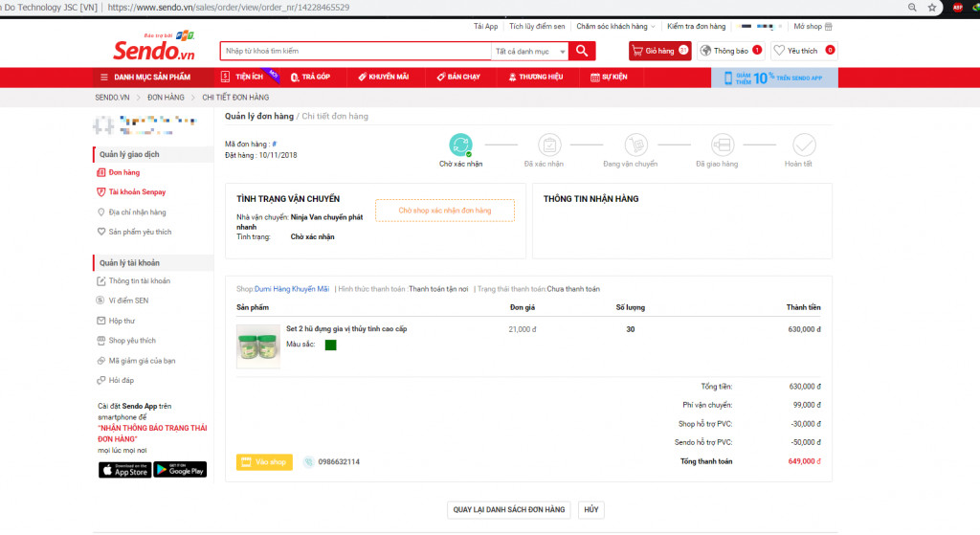This screenshot has height=535, width=980.
Task: Open the Giỏ hàng shopping cart
Action: click(x=659, y=51)
